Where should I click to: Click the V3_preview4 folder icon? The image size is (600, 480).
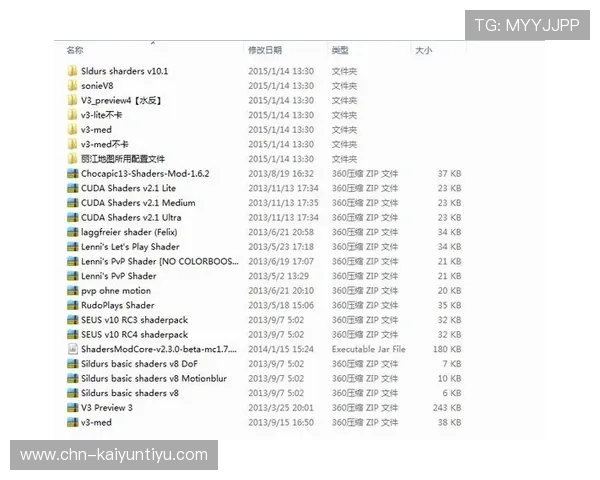(72, 100)
